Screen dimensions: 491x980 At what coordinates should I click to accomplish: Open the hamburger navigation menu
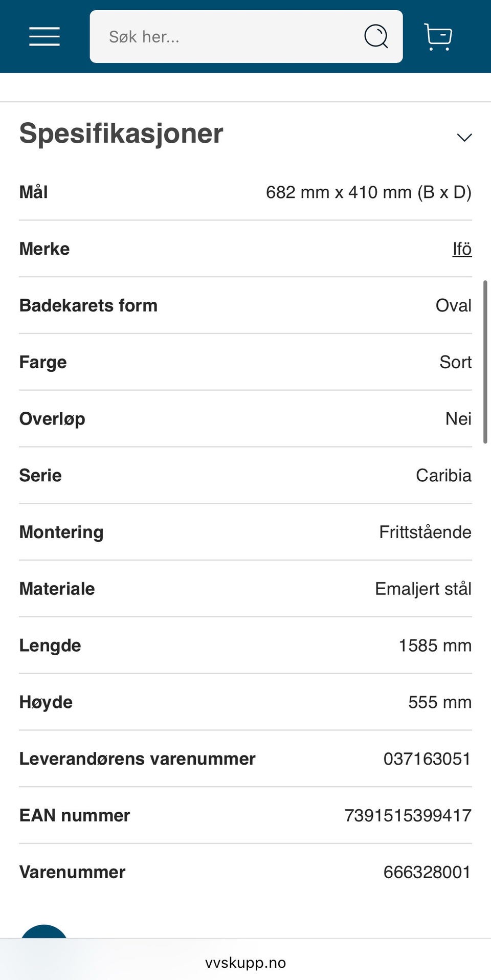coord(44,36)
